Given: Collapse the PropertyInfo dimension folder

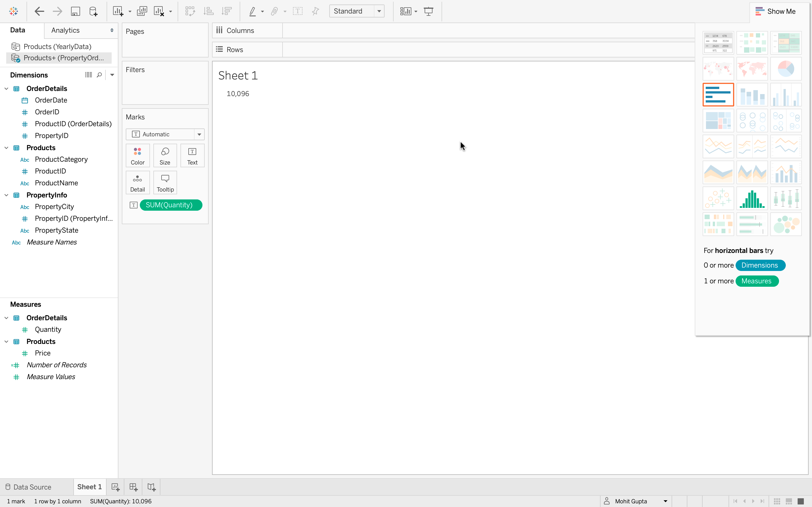Looking at the screenshot, I should pyautogui.click(x=6, y=195).
